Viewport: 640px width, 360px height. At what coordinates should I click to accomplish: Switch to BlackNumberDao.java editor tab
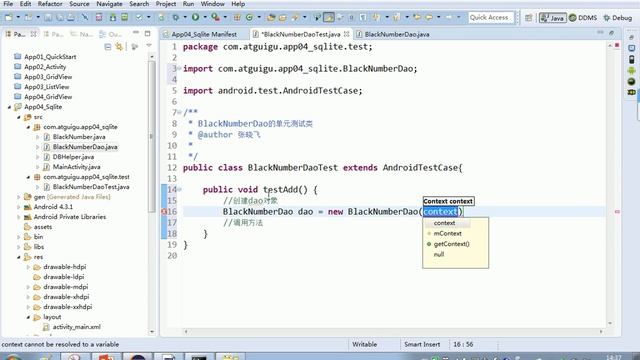tap(396, 34)
